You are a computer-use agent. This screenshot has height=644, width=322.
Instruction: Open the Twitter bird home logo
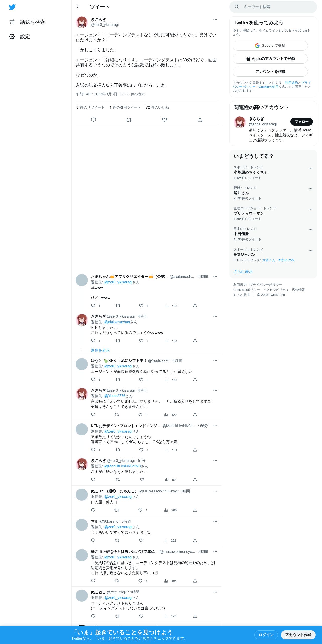(12, 7)
